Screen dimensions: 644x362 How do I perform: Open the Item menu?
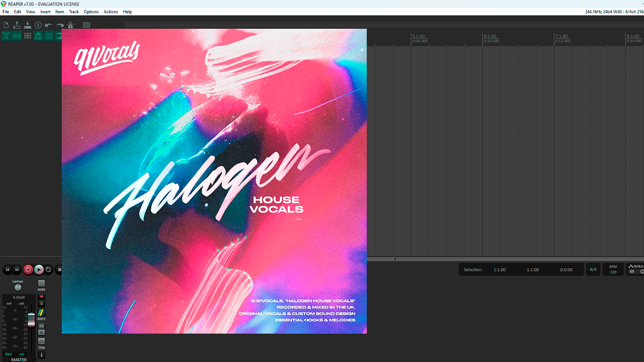pos(60,12)
